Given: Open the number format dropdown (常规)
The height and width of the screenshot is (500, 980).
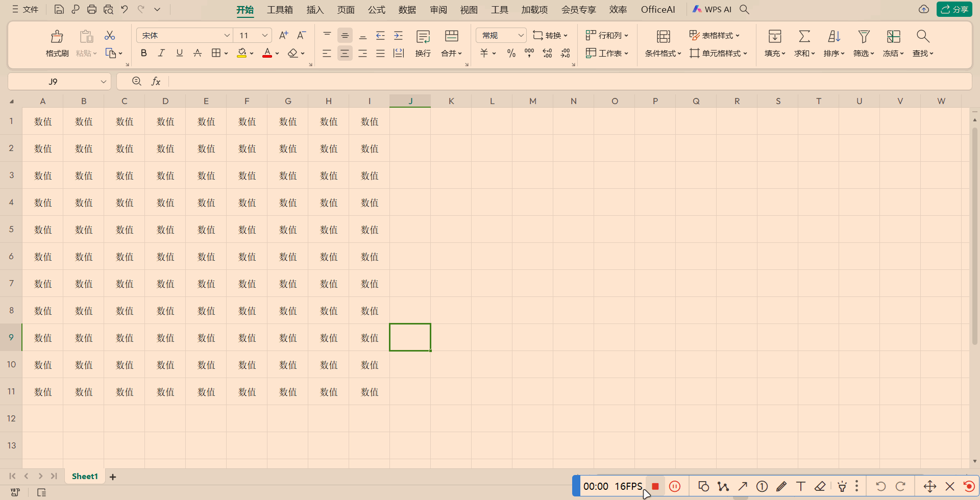Looking at the screenshot, I should click(520, 35).
